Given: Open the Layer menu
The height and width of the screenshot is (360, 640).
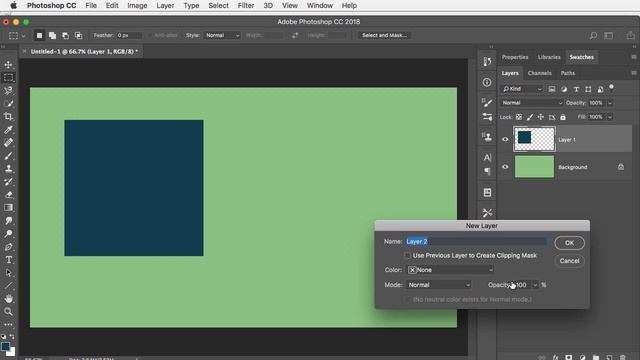Looking at the screenshot, I should pyautogui.click(x=165, y=5).
